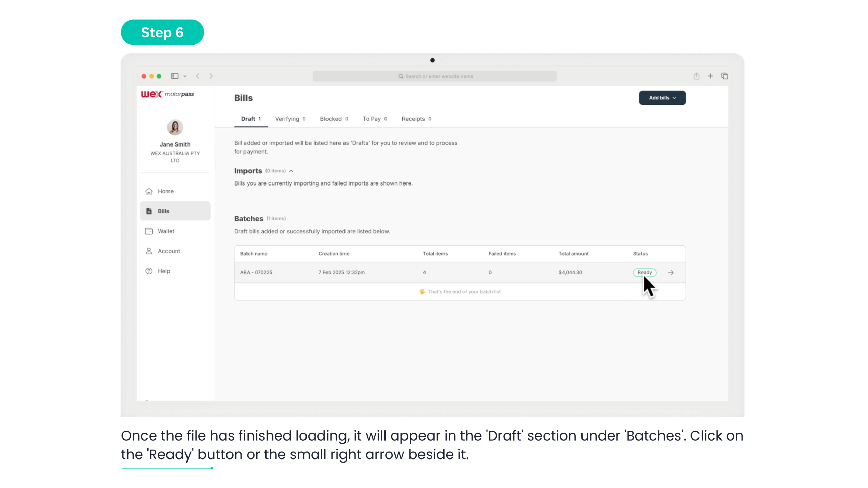Toggle the browser sidebar icon
The width and height of the screenshot is (868, 488).
[x=175, y=76]
